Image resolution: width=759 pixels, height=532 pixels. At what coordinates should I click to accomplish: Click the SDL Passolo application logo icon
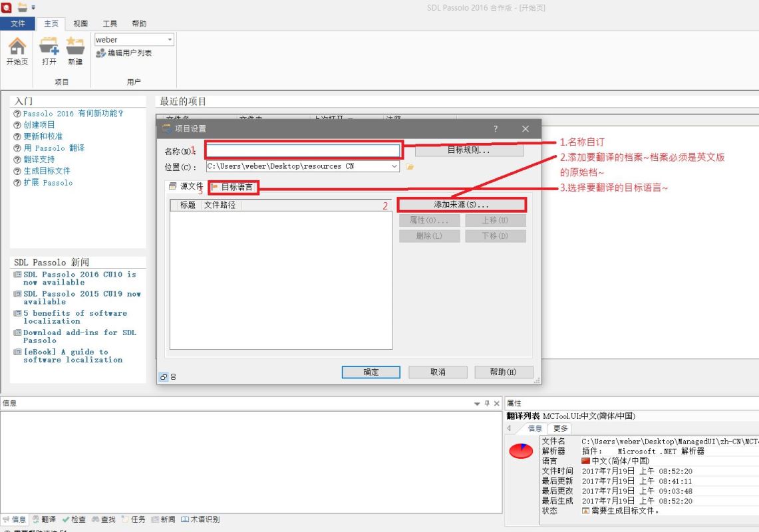pos(6,7)
